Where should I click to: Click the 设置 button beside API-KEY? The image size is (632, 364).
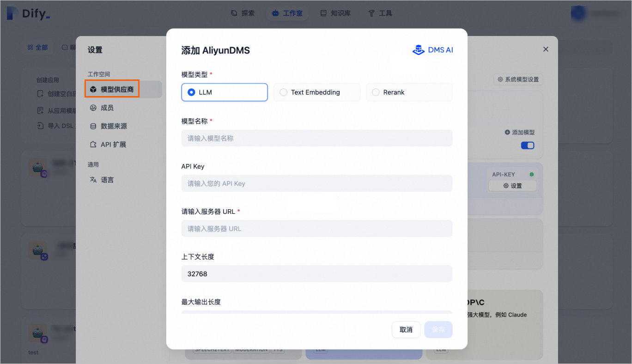click(512, 185)
